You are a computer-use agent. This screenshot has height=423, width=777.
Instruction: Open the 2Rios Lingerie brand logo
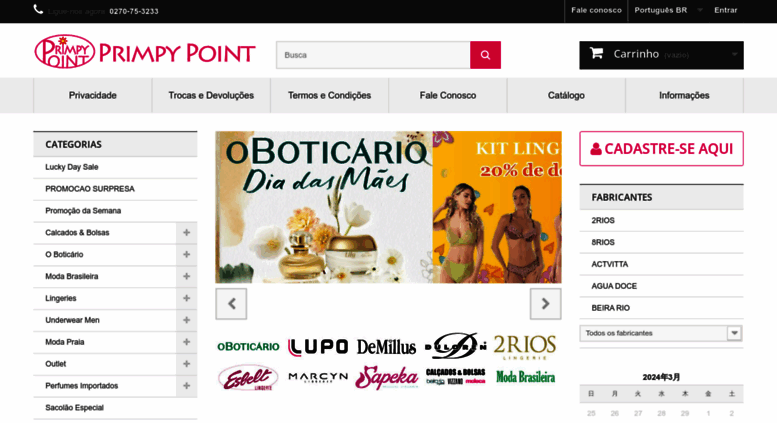[525, 346]
